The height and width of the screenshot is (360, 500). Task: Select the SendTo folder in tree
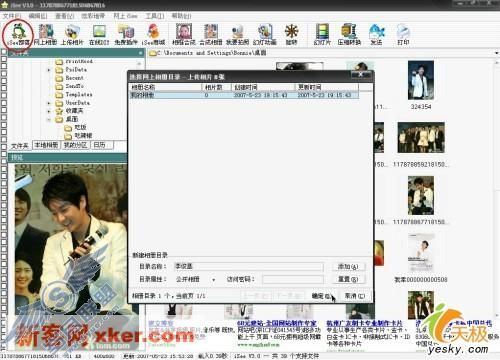coord(74,86)
